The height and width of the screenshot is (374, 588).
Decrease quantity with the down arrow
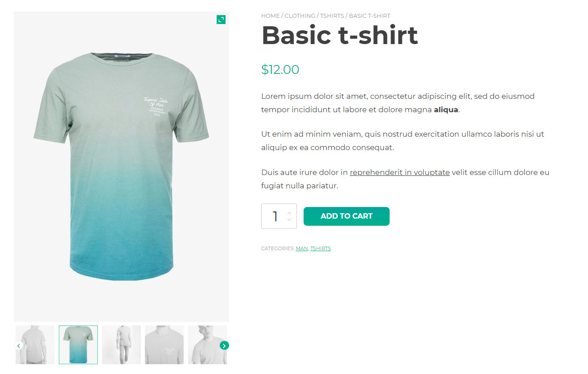pyautogui.click(x=289, y=220)
